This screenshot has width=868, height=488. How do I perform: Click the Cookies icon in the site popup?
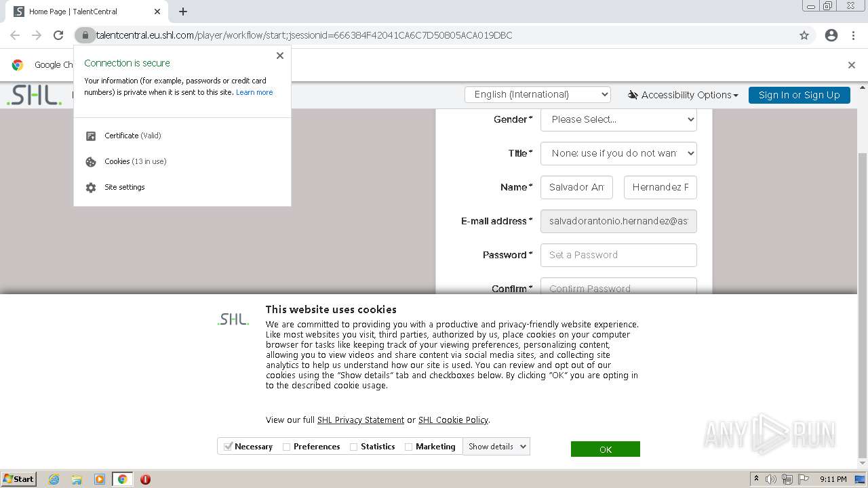click(91, 161)
